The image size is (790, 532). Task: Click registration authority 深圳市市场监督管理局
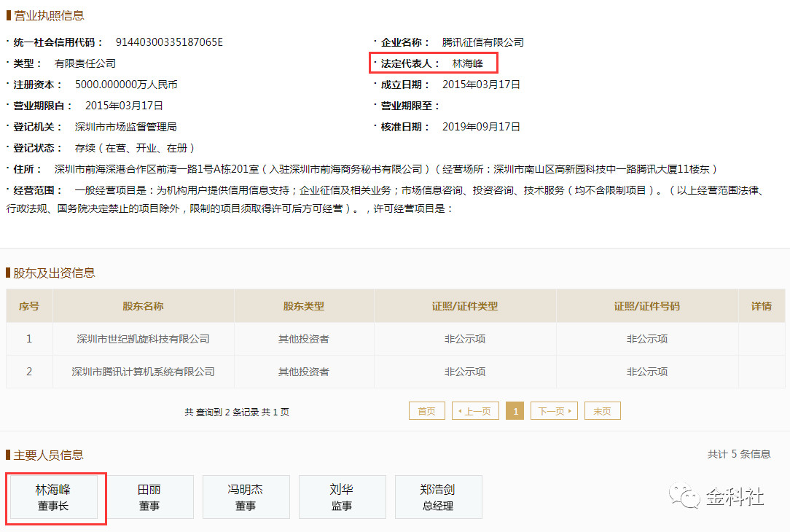pos(126,127)
